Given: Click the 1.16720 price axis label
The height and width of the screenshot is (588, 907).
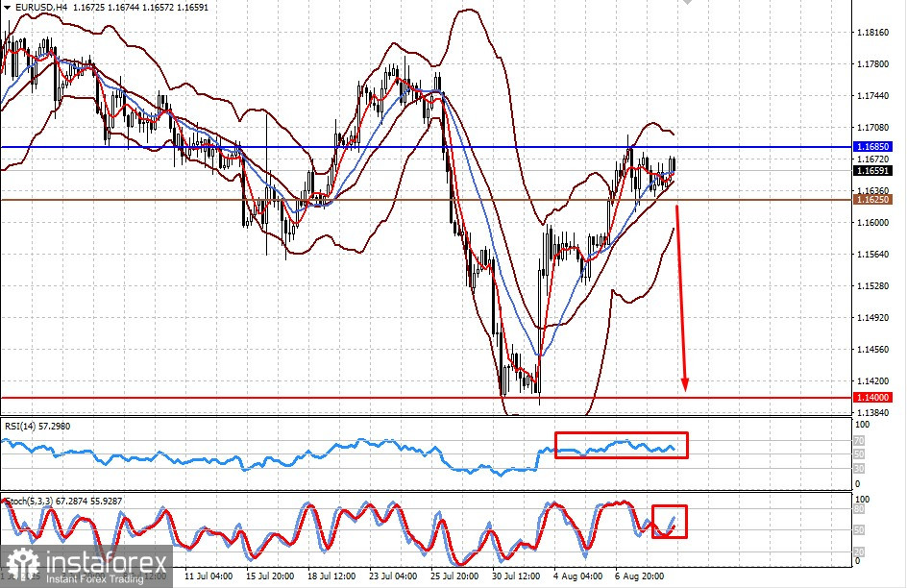Looking at the screenshot, I should pos(872,159).
